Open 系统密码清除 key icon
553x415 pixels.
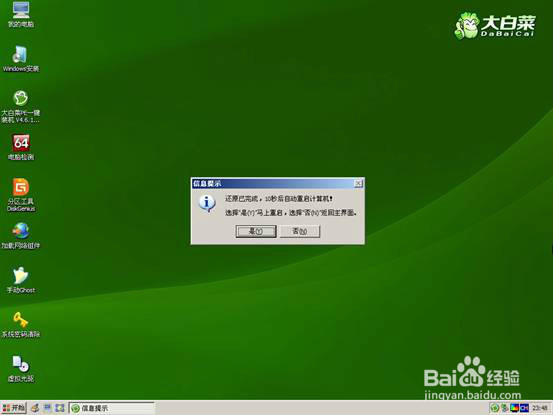pyautogui.click(x=21, y=324)
